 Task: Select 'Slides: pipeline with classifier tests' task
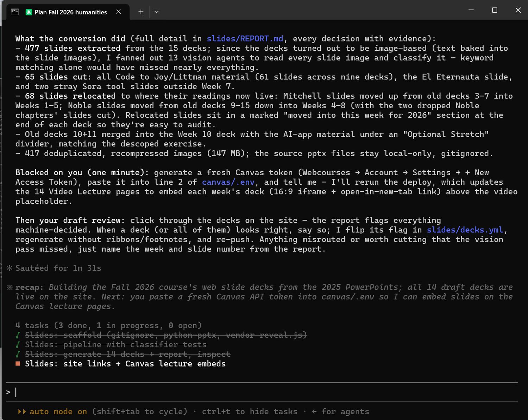[116, 345]
